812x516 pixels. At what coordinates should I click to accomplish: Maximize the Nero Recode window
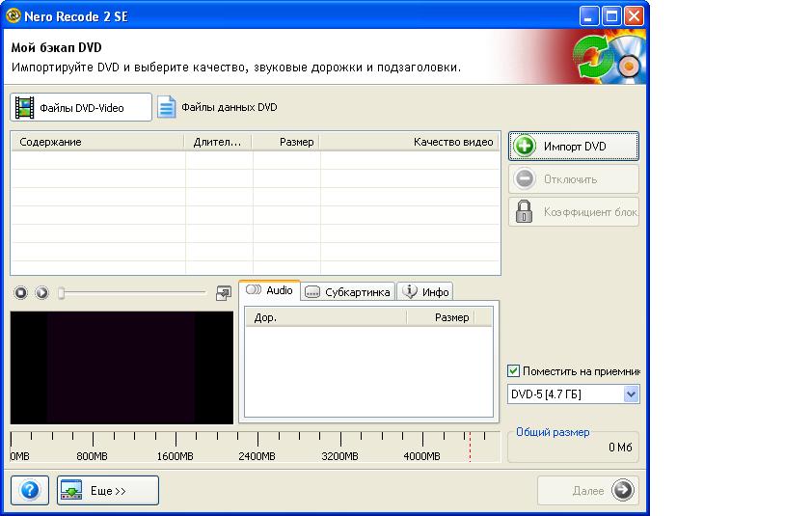pos(611,16)
